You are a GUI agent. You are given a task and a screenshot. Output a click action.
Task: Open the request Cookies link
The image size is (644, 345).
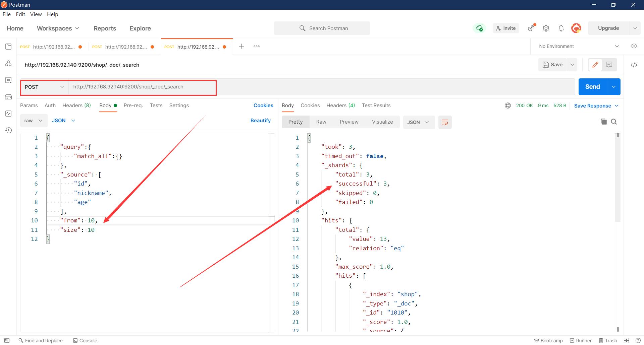pos(263,106)
